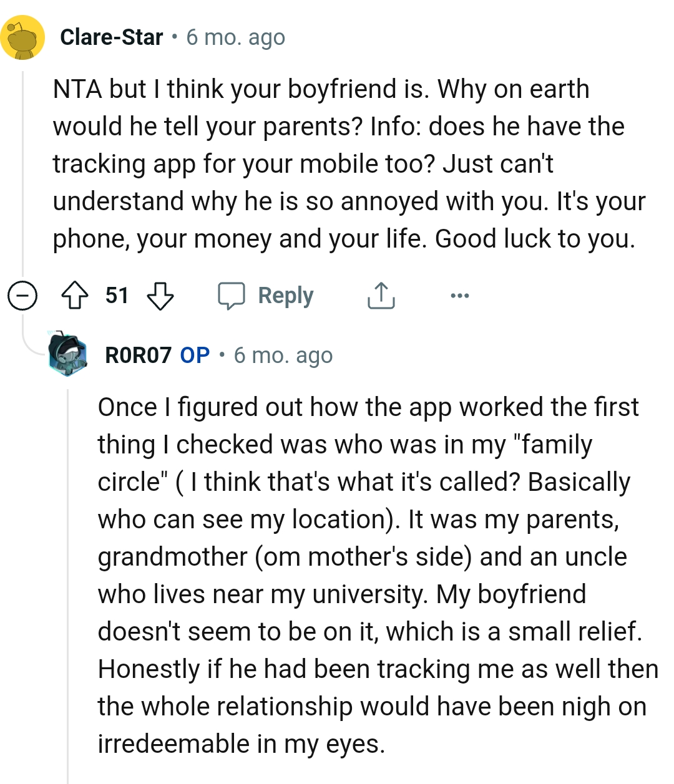Open the share options for the comment

[x=381, y=296]
